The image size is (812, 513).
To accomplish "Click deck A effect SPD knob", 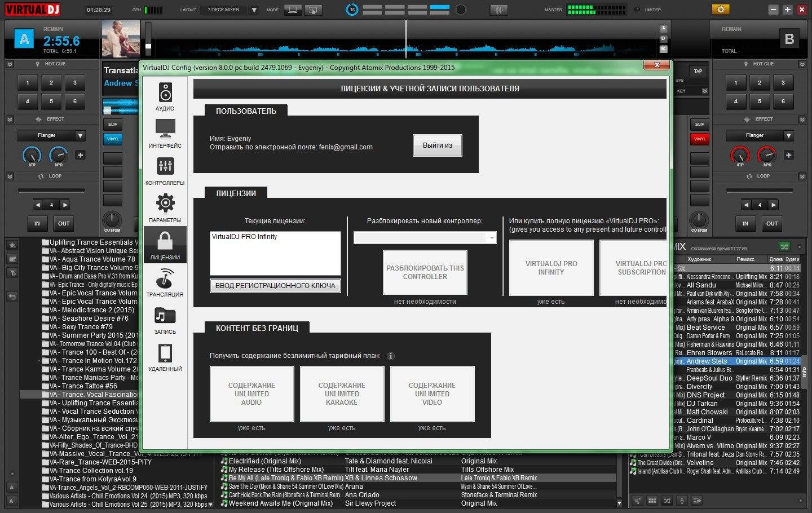I will 59,155.
